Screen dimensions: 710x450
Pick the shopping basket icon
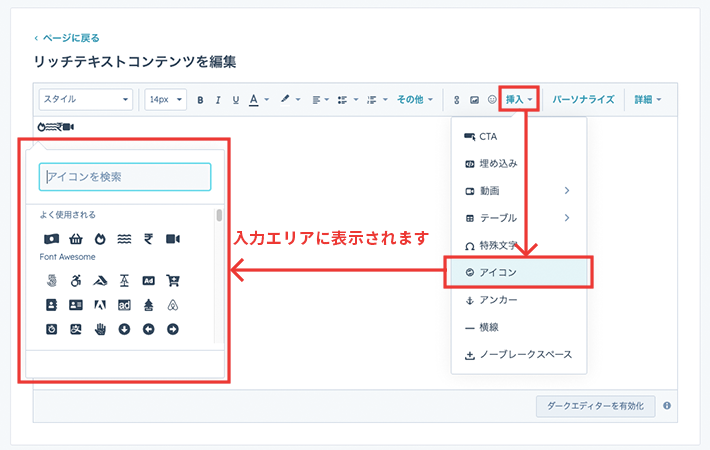tap(76, 239)
